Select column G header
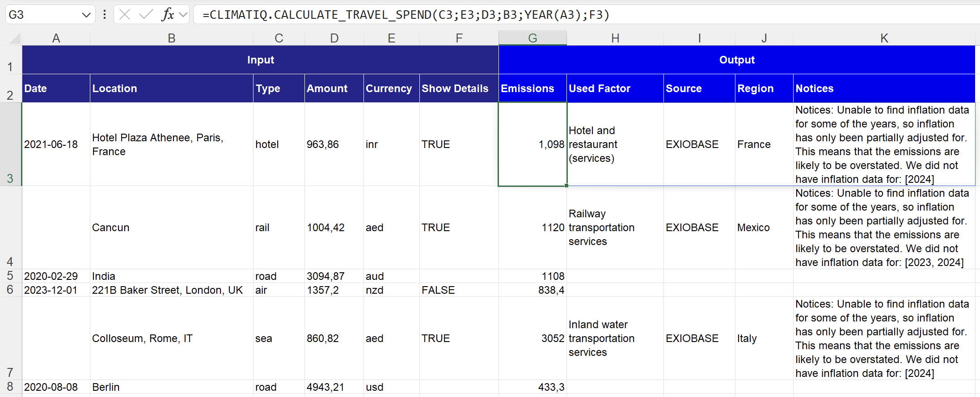 point(532,38)
